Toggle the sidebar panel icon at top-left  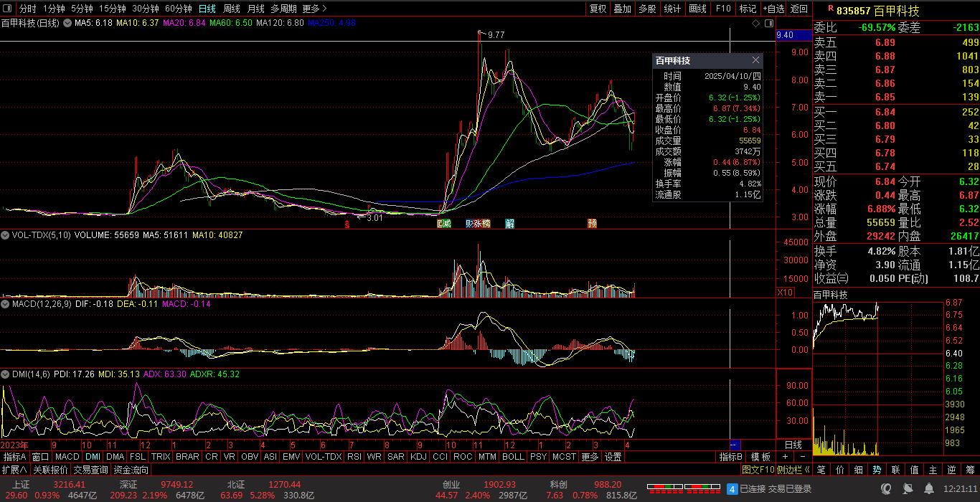tap(7, 9)
